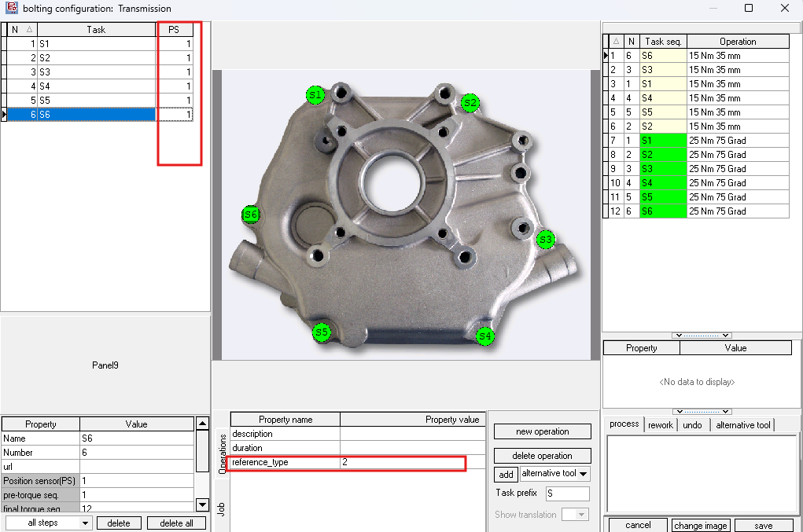This screenshot has width=803, height=532.
Task: Switch to the undo tab
Action: (692, 425)
